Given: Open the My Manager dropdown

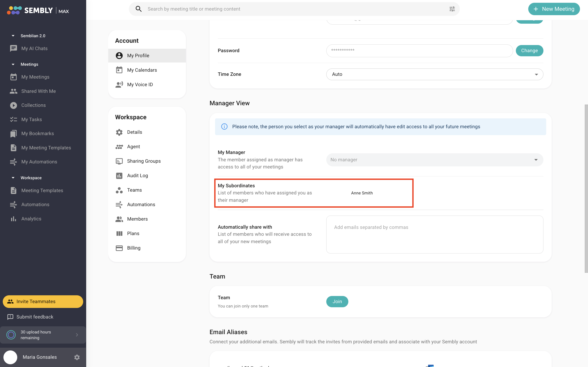Looking at the screenshot, I should (434, 160).
